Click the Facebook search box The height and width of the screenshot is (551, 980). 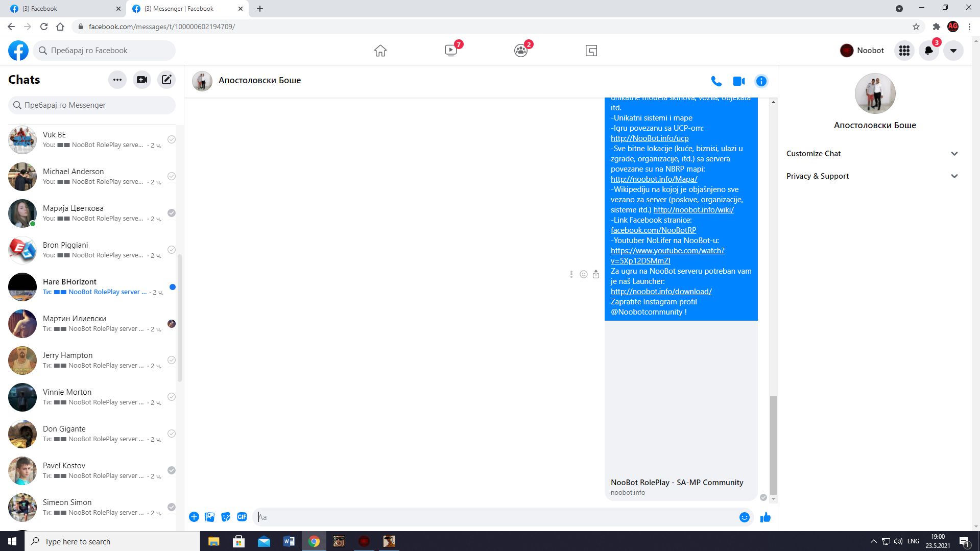(x=104, y=51)
